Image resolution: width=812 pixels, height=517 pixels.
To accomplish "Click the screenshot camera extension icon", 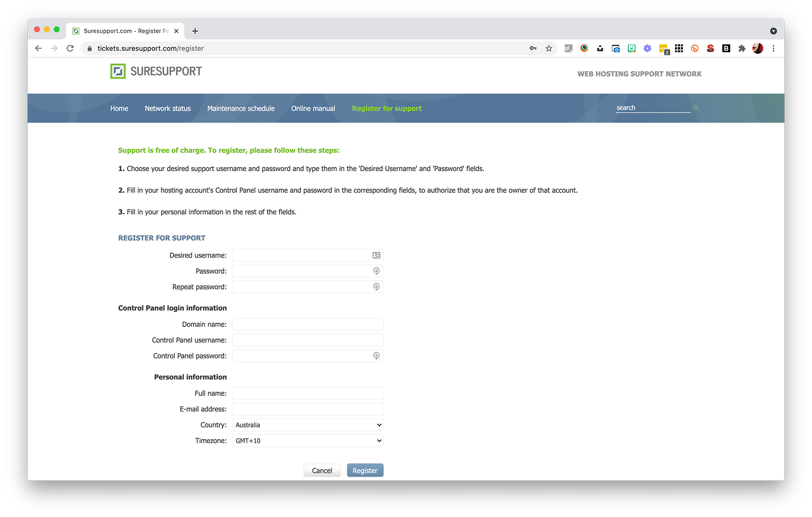I will click(616, 48).
